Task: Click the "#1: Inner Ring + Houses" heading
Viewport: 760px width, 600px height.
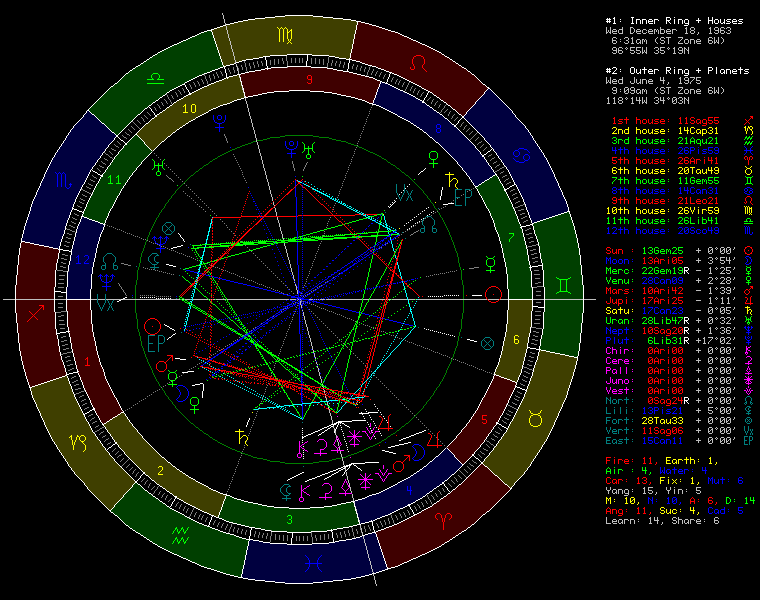Action: [675, 20]
